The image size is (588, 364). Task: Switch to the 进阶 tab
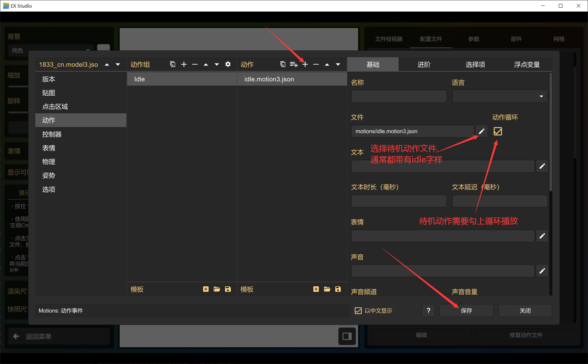pyautogui.click(x=424, y=65)
